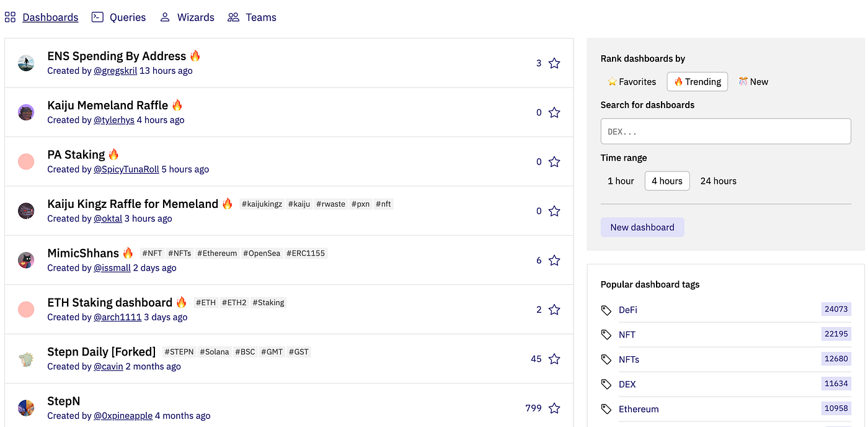
Task: Star Kaiju Kingz Raffle for Memeland
Action: (x=554, y=211)
